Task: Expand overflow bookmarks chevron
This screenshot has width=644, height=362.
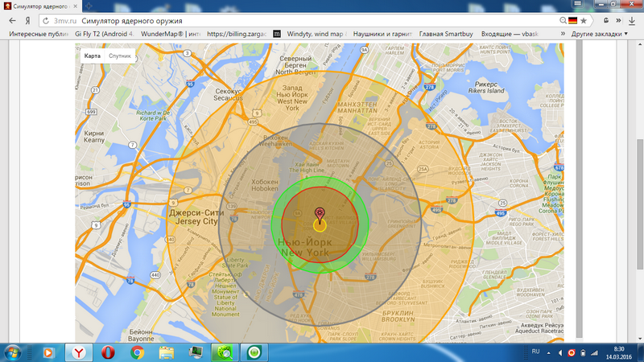Action: click(x=563, y=34)
